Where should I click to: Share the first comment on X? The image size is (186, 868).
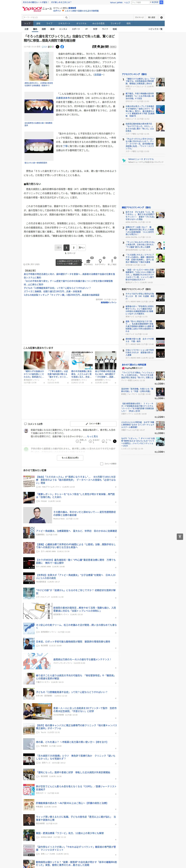pyautogui.click(x=114, y=441)
